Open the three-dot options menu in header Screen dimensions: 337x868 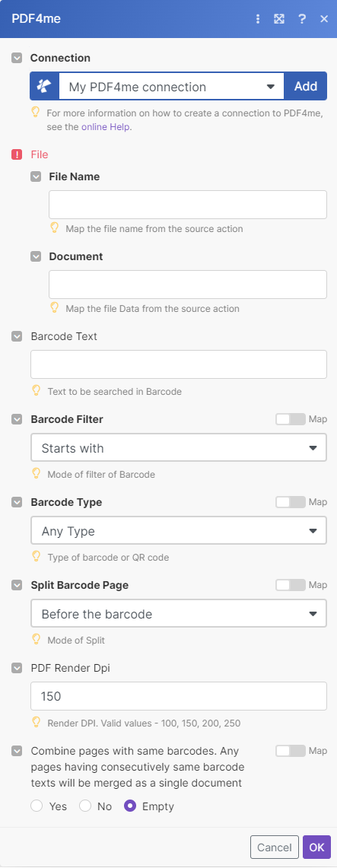click(x=257, y=19)
